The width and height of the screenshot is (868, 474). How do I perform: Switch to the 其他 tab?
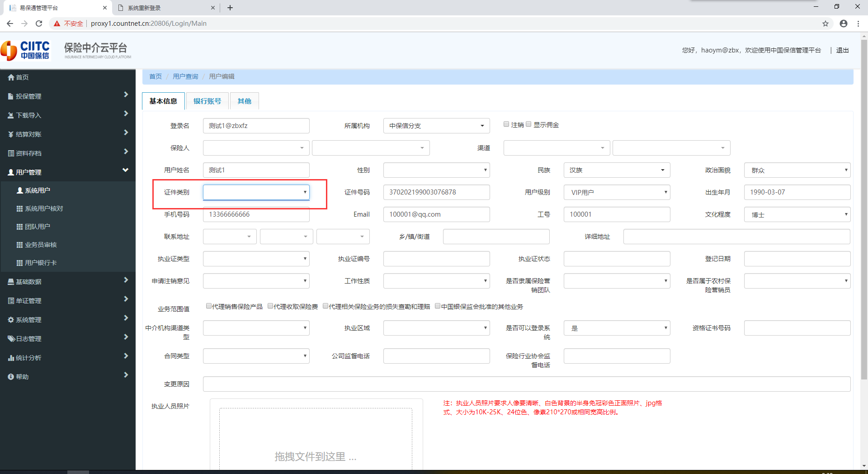click(x=244, y=101)
